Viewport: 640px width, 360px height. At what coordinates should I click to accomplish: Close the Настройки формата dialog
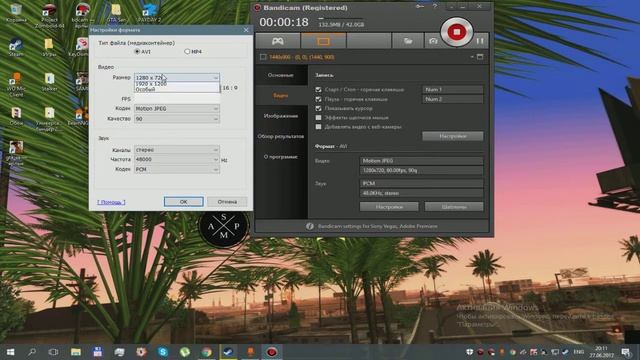coord(246,30)
